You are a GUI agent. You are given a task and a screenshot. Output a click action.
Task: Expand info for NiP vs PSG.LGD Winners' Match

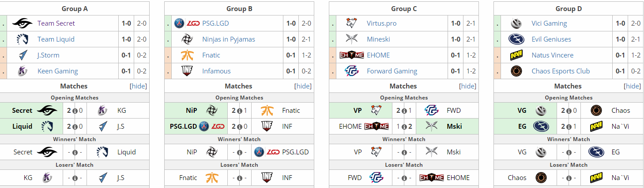pos(239,153)
